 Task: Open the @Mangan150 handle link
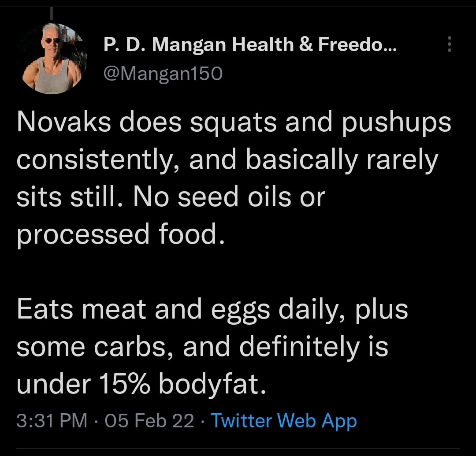(163, 74)
